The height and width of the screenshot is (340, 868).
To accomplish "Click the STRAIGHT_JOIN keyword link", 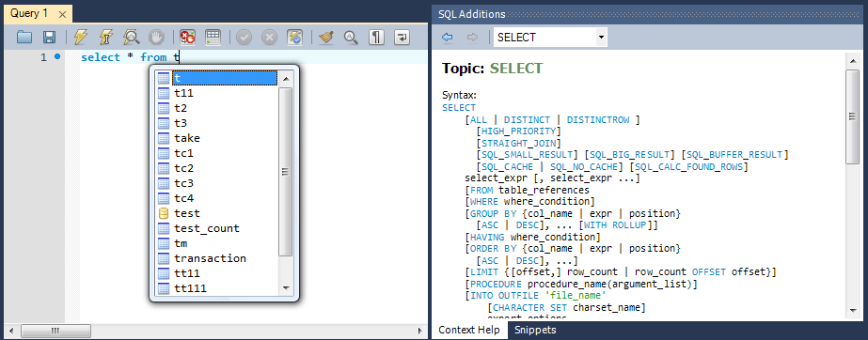I will click(x=518, y=143).
